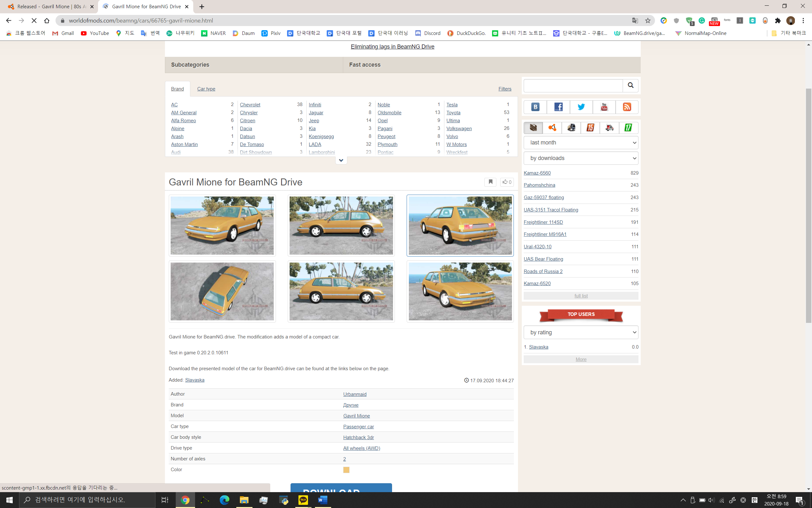Select the red tractor game icon
812x508 pixels.
609,128
